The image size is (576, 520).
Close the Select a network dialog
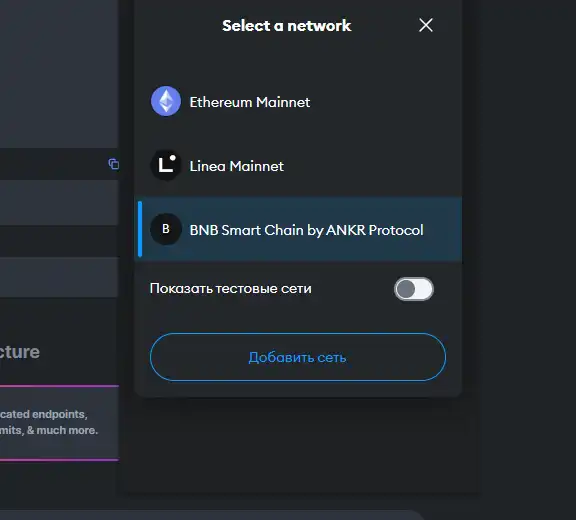pyautogui.click(x=426, y=25)
